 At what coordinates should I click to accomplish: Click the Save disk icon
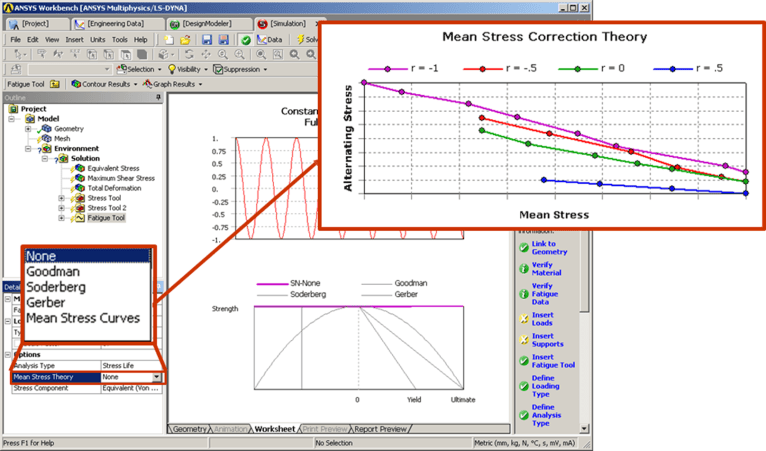207,40
